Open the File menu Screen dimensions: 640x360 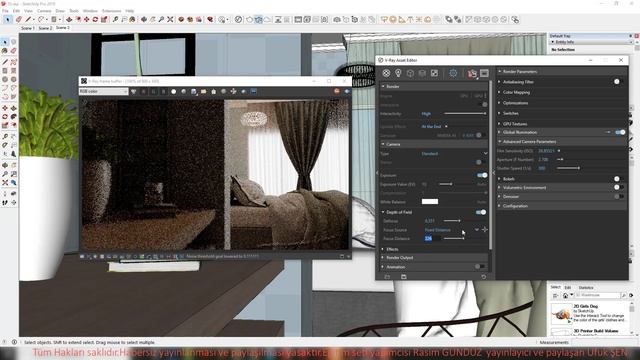(x=5, y=11)
